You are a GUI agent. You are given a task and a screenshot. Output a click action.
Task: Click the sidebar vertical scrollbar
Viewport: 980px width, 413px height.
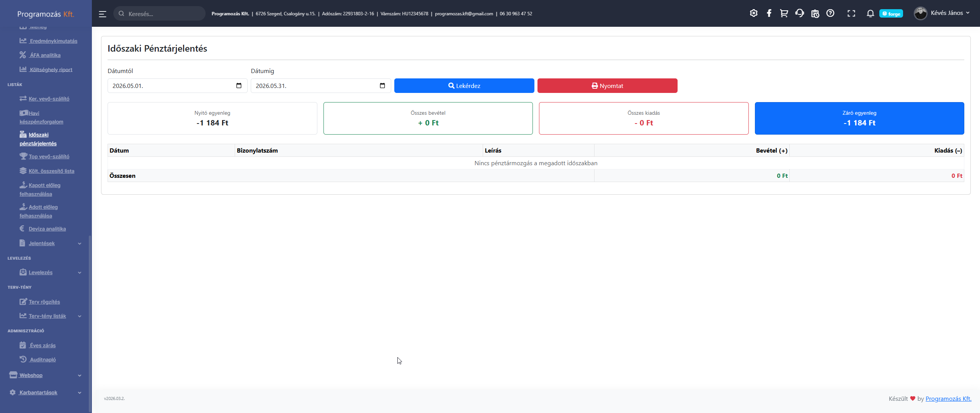tap(90, 324)
